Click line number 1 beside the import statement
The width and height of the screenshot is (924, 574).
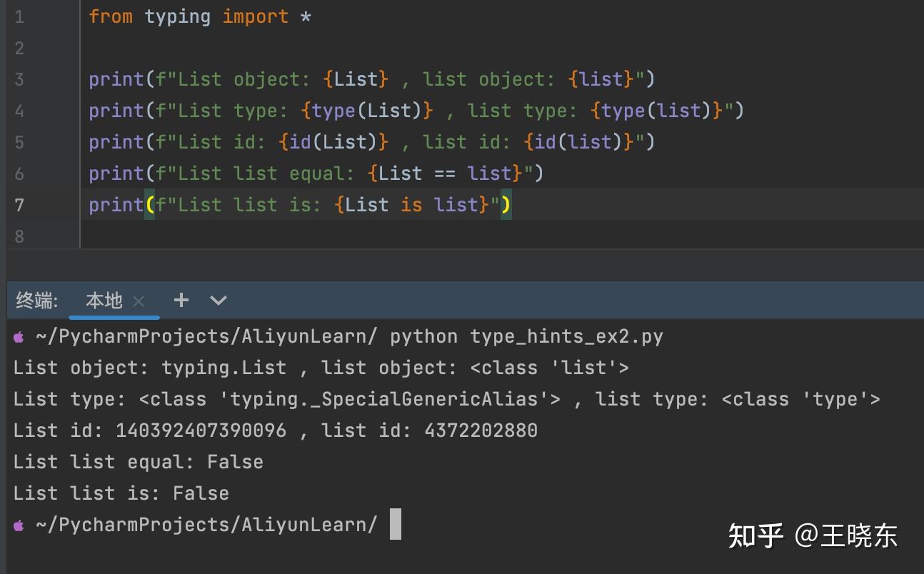click(17, 16)
